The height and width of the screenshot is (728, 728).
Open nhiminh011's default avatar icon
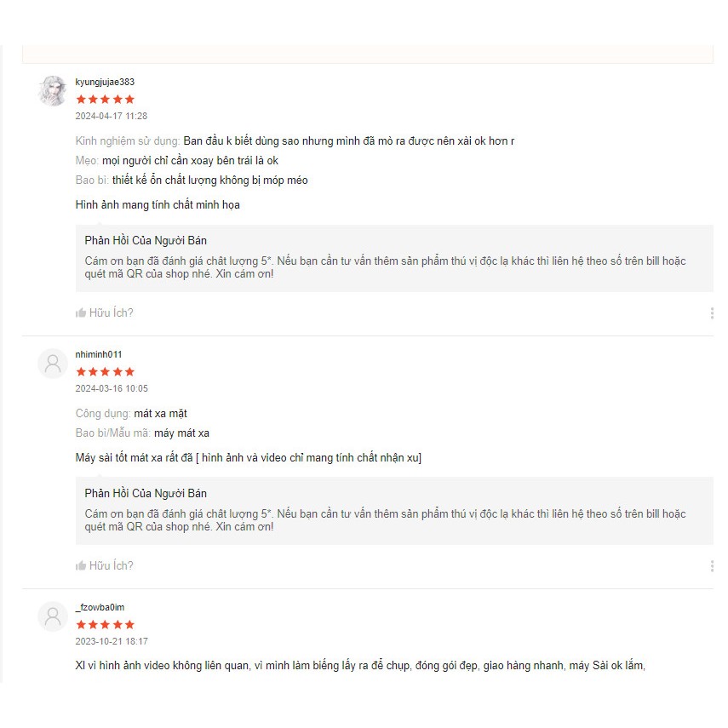click(53, 364)
